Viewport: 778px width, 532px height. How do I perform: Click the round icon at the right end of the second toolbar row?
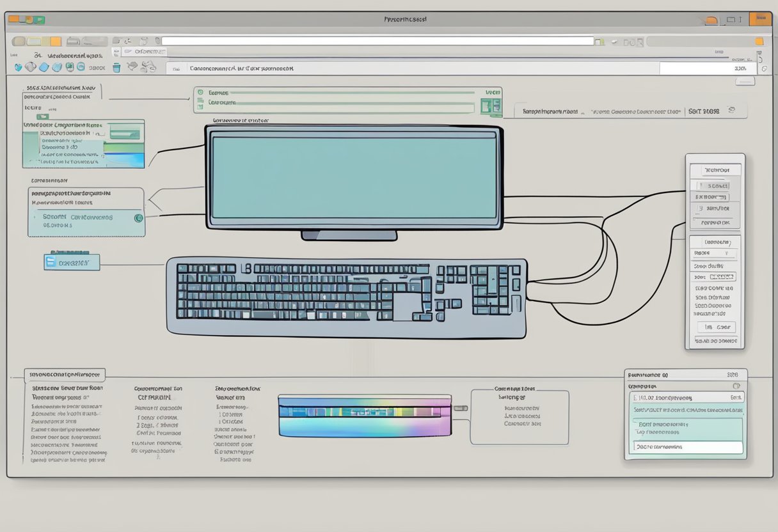[x=761, y=68]
